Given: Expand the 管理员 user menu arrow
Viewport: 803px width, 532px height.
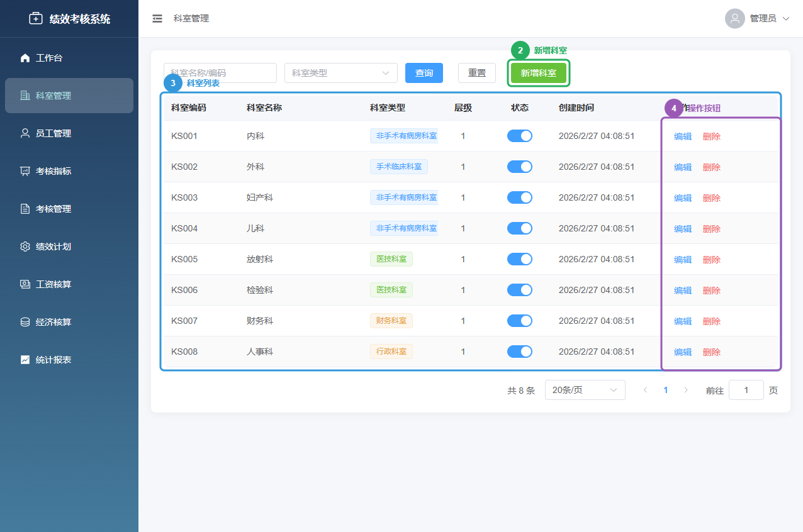Looking at the screenshot, I should click(785, 19).
